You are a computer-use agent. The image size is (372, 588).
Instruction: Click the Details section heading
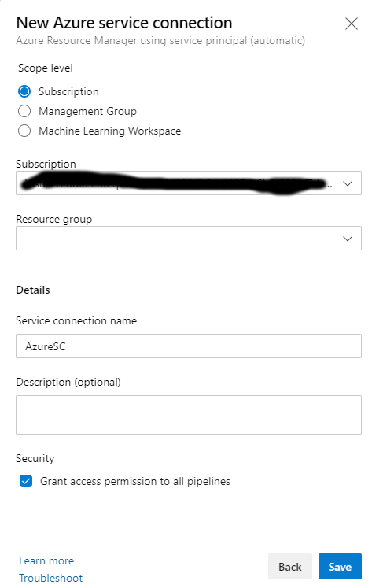pos(33,290)
